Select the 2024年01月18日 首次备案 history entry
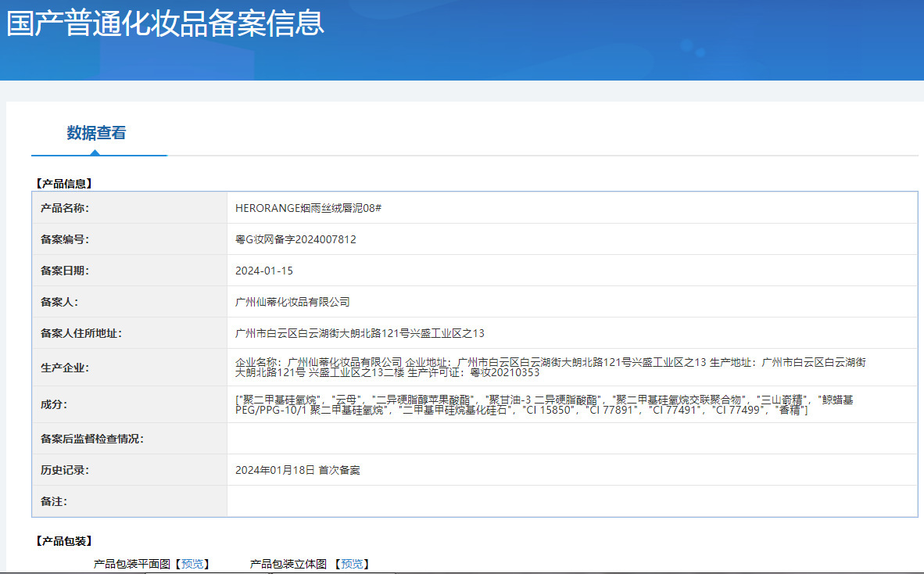This screenshot has width=924, height=574. [297, 470]
